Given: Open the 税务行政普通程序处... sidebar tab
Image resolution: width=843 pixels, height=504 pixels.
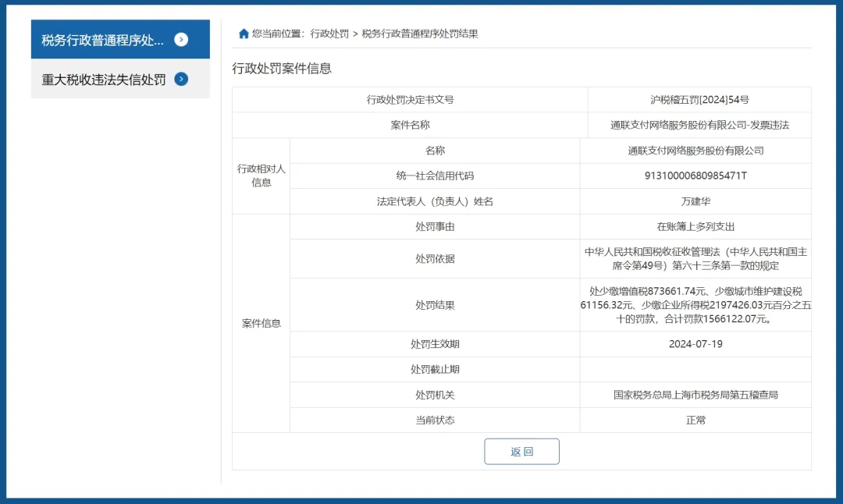Looking at the screenshot, I should 120,39.
